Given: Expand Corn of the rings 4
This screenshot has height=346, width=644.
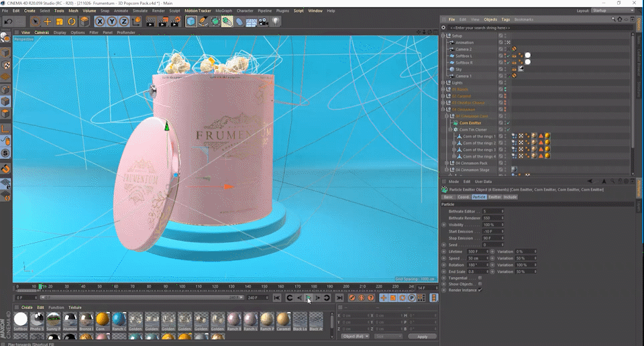Looking at the screenshot, I should [454, 156].
